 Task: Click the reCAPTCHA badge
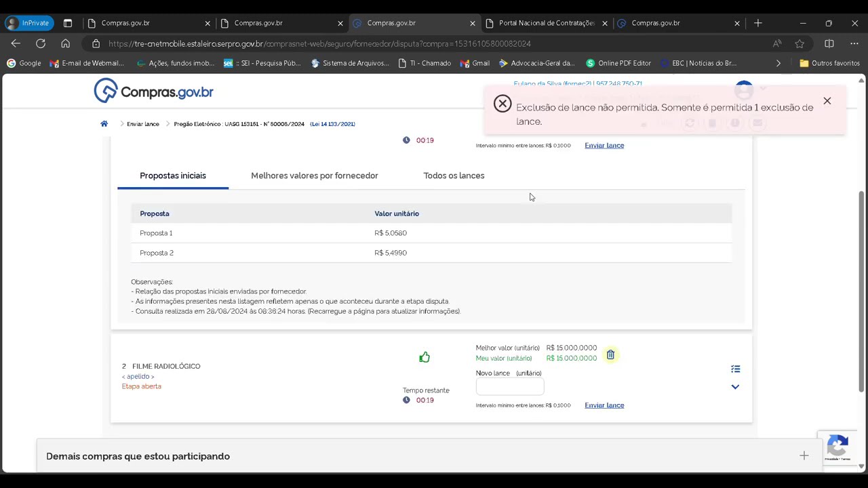point(837,448)
